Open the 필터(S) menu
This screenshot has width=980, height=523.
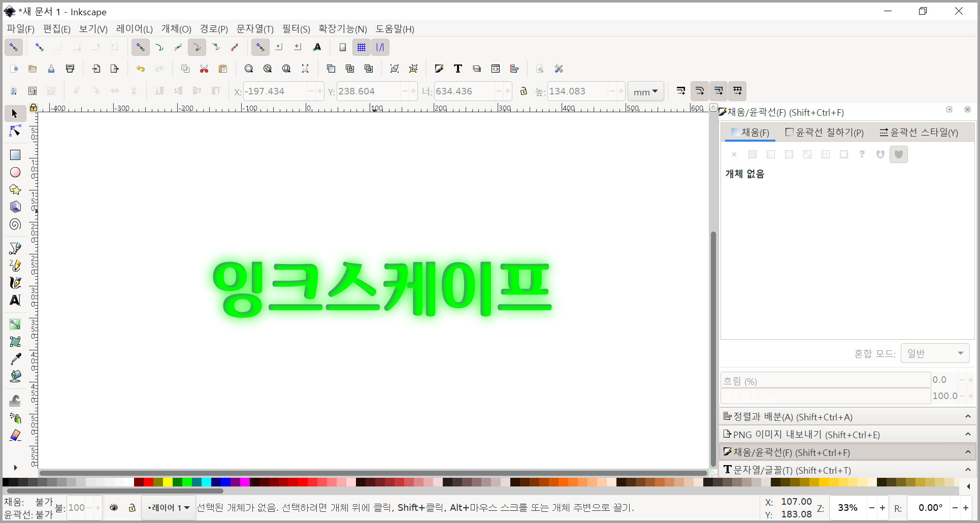click(296, 29)
